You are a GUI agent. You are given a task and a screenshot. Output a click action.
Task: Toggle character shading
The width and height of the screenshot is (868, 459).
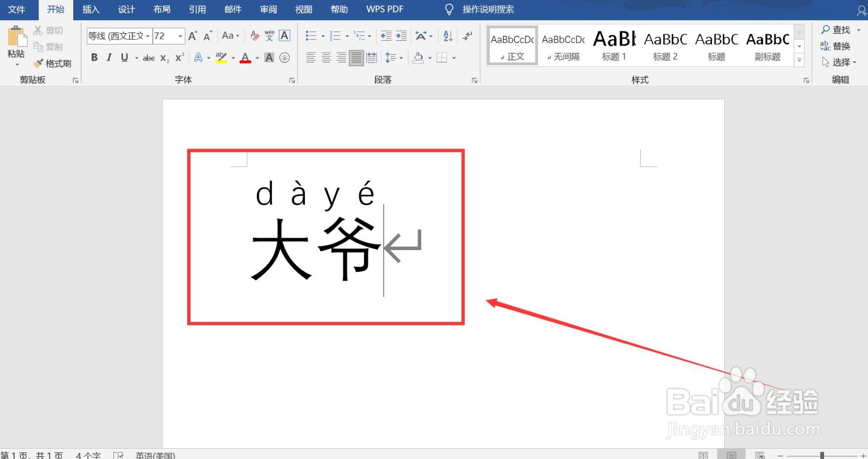[x=269, y=58]
